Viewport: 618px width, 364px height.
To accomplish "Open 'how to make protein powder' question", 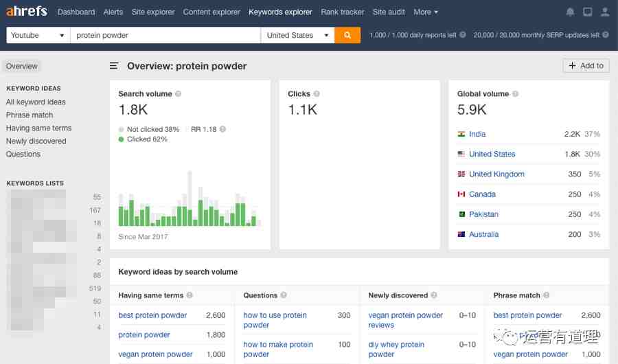I will pos(278,350).
